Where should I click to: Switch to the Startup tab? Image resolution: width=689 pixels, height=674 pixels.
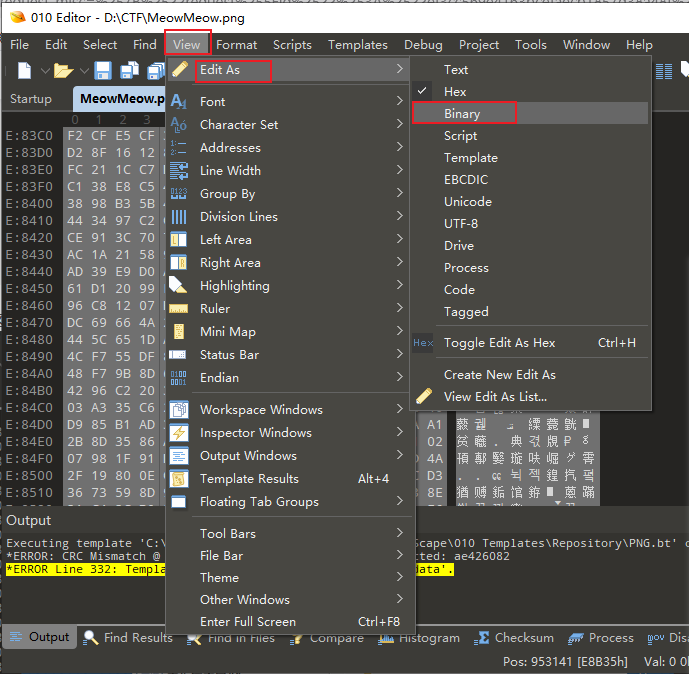click(31, 98)
